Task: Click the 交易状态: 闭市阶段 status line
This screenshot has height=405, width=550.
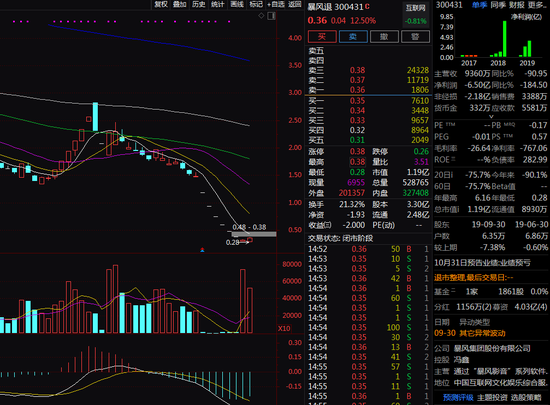Action: tap(340, 238)
